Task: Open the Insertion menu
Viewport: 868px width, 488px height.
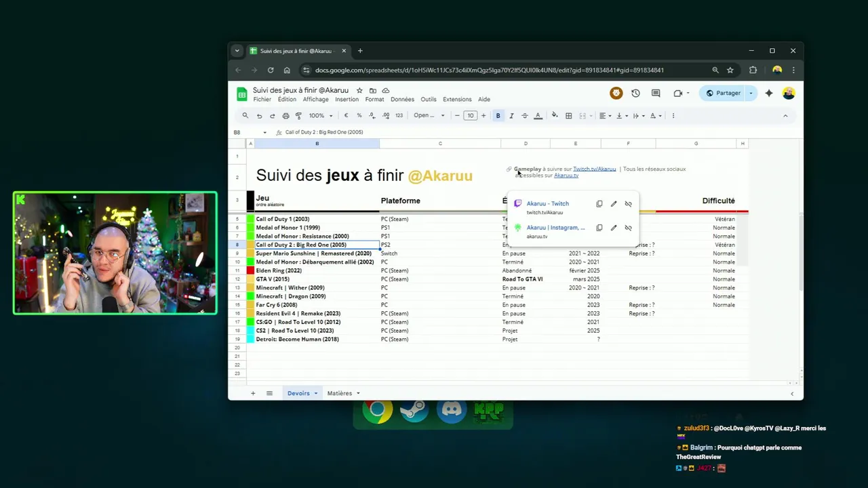Action: click(x=347, y=100)
